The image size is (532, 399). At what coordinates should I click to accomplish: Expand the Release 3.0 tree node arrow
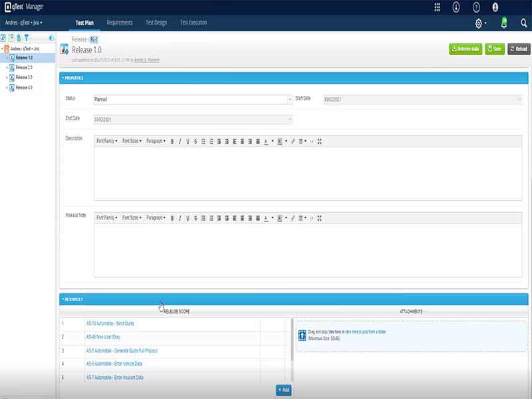coord(7,78)
